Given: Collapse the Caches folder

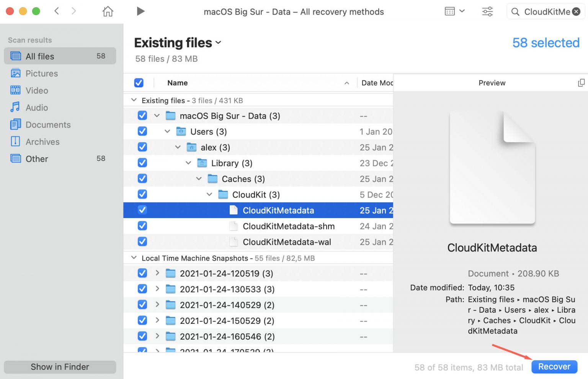Looking at the screenshot, I should 199,179.
